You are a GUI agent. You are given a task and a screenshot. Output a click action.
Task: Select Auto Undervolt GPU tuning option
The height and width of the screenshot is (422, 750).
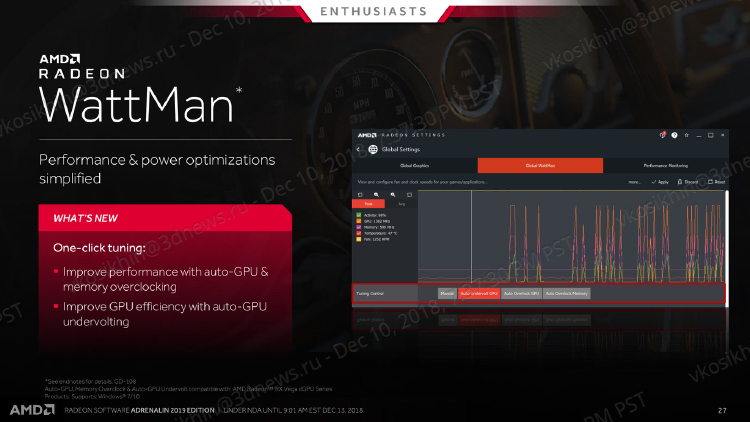point(479,294)
